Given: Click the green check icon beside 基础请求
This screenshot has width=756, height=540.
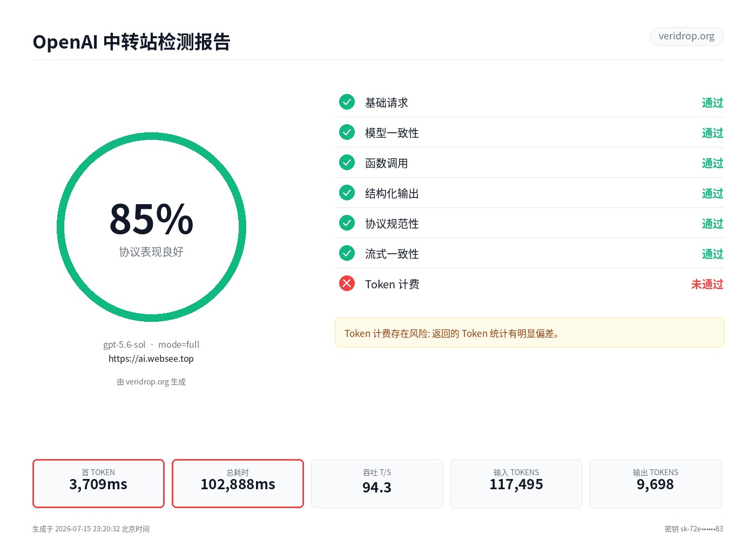Looking at the screenshot, I should point(347,102).
